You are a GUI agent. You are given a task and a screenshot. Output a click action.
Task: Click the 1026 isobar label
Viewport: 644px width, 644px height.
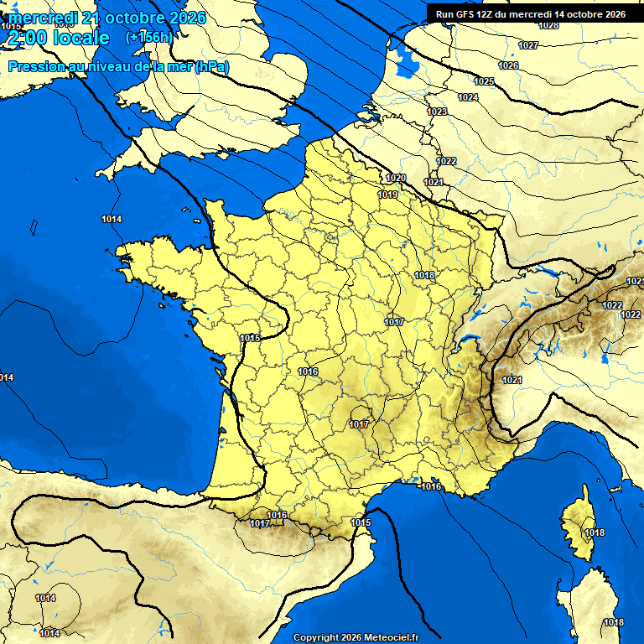coord(508,65)
